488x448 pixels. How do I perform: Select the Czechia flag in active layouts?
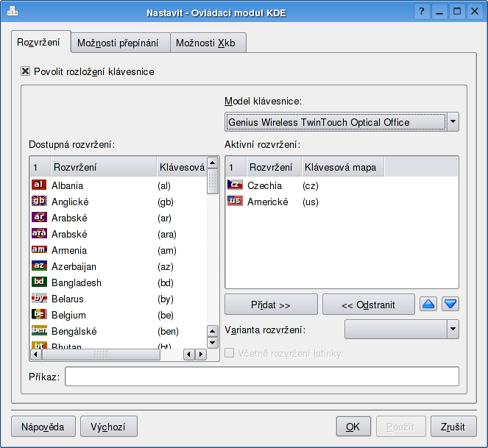(x=235, y=185)
